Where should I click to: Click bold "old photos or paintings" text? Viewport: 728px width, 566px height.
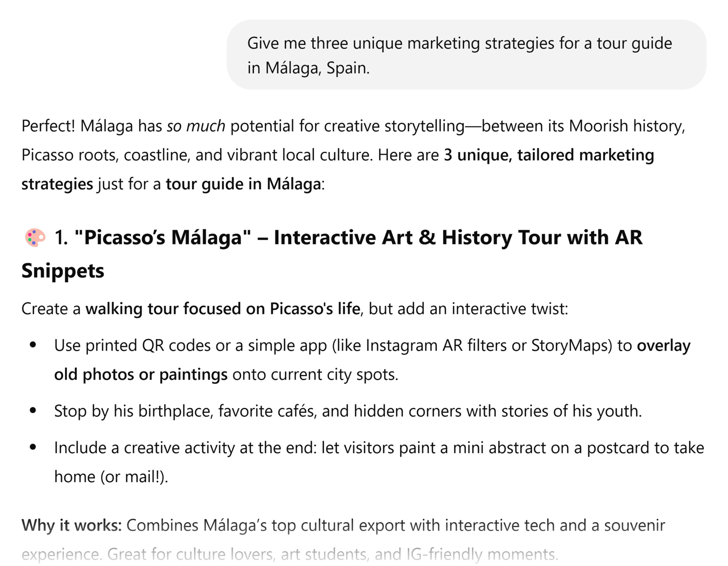pyautogui.click(x=141, y=374)
